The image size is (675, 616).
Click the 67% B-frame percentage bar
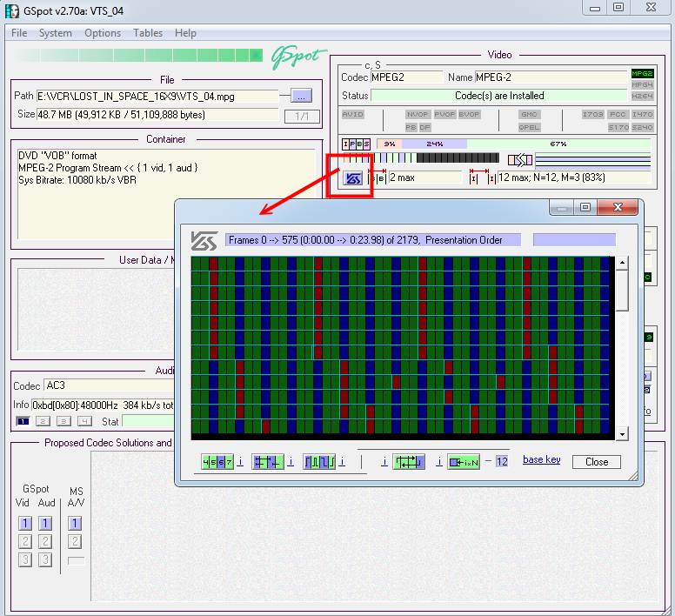point(558,144)
